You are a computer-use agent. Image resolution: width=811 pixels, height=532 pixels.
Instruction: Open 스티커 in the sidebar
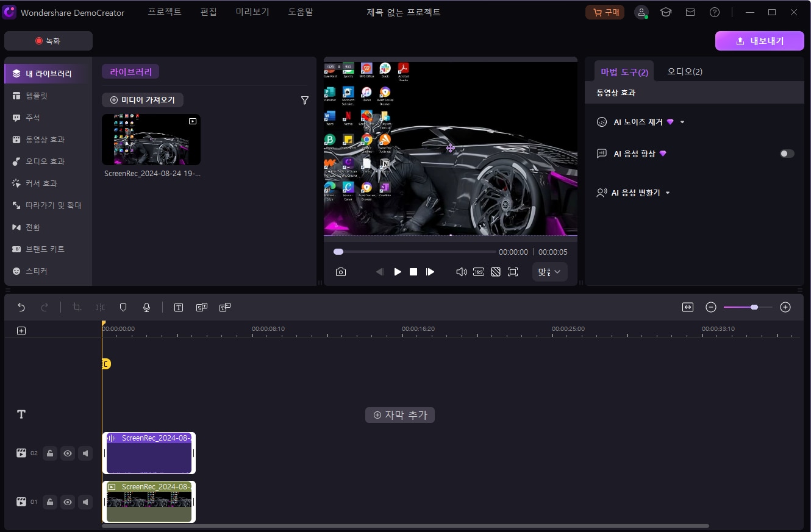[x=48, y=271]
